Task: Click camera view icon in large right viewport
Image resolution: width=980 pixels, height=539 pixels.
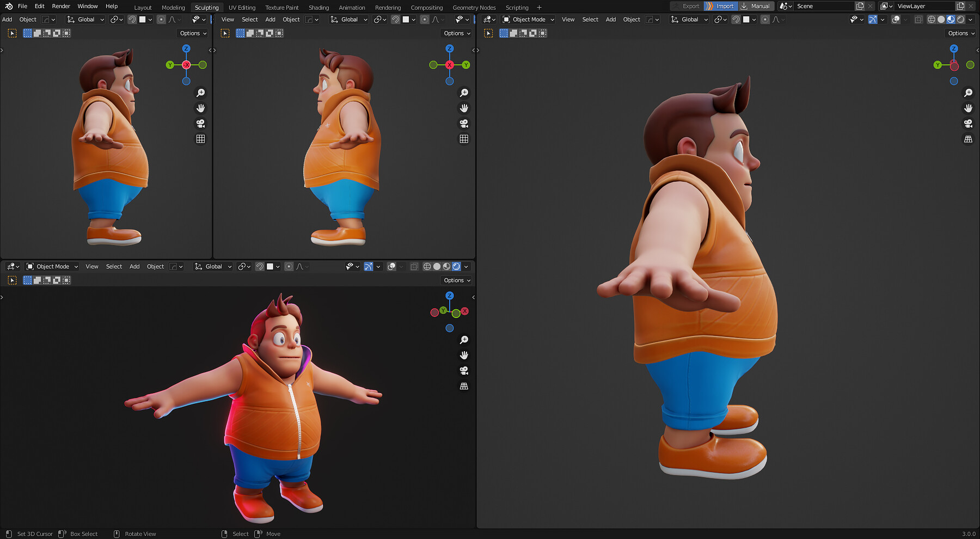Action: (x=968, y=124)
